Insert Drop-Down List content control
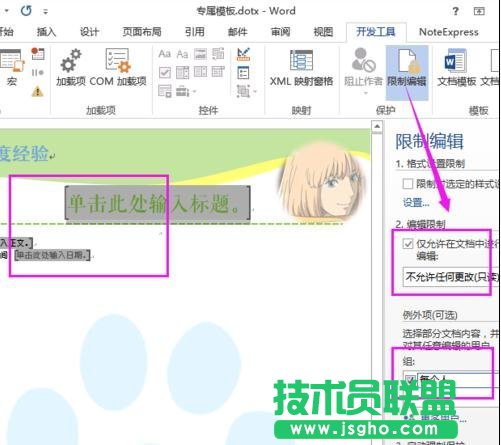 tap(200, 72)
